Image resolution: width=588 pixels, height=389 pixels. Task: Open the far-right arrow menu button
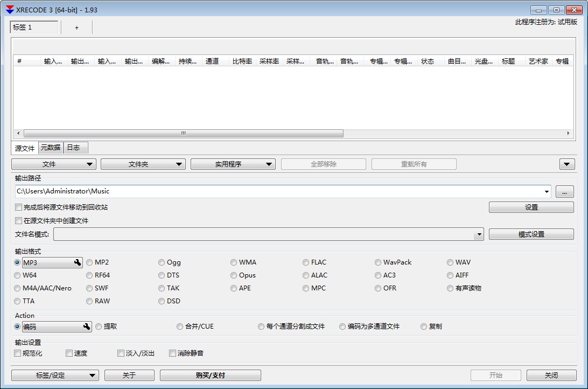pos(567,164)
